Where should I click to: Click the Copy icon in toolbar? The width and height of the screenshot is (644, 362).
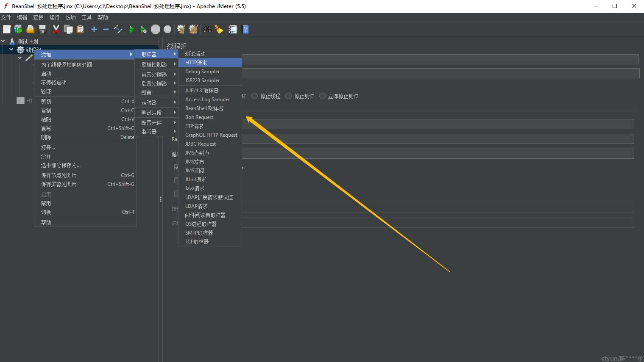click(x=68, y=29)
